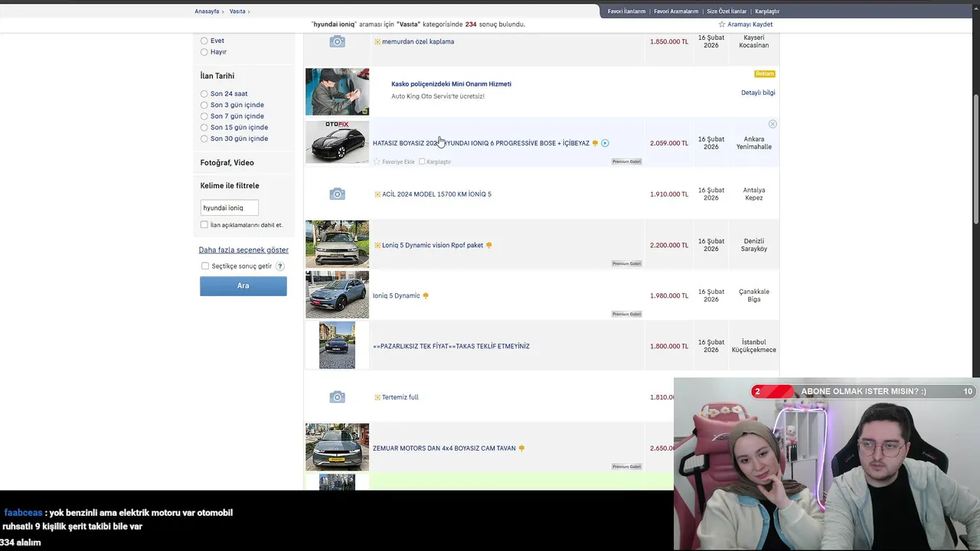Open the ZEMUAR MOTORS car thumbnail
The height and width of the screenshot is (551, 980).
point(337,447)
